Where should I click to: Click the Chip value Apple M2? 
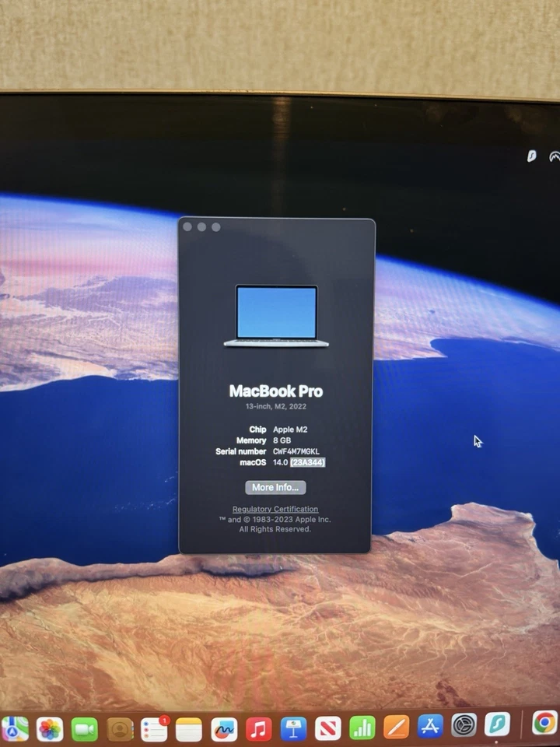point(290,430)
